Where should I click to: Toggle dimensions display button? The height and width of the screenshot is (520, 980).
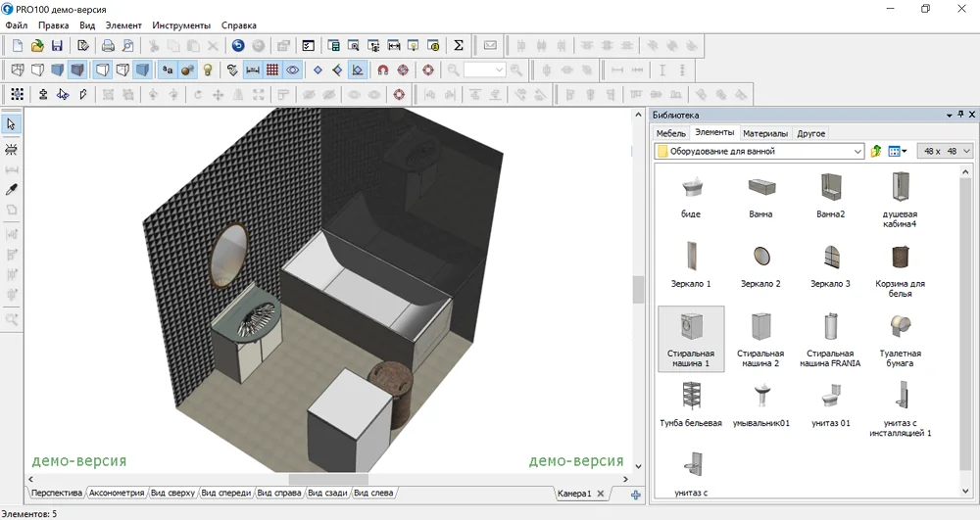[x=252, y=71]
